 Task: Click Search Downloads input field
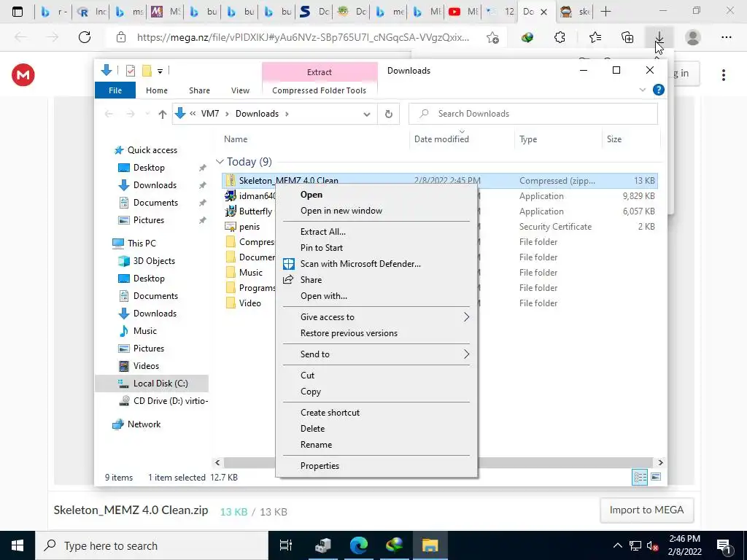click(533, 114)
